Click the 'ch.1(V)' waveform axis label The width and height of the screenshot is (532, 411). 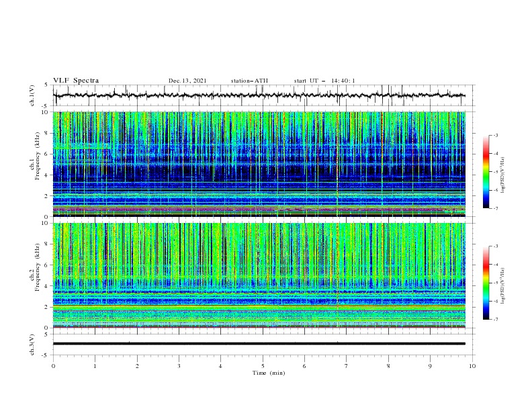(x=32, y=95)
